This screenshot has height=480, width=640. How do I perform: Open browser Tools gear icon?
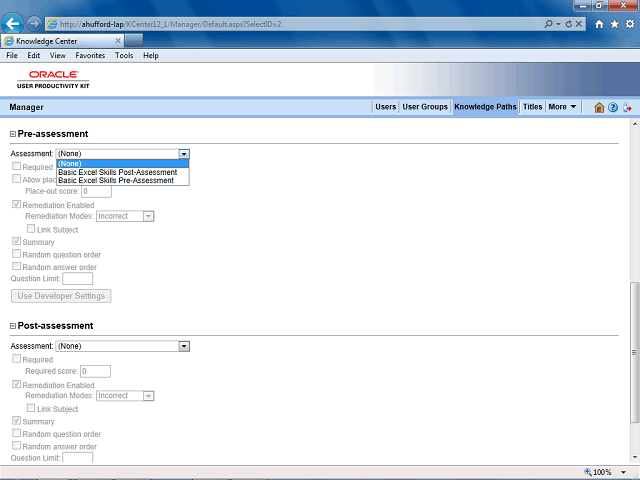[630, 24]
